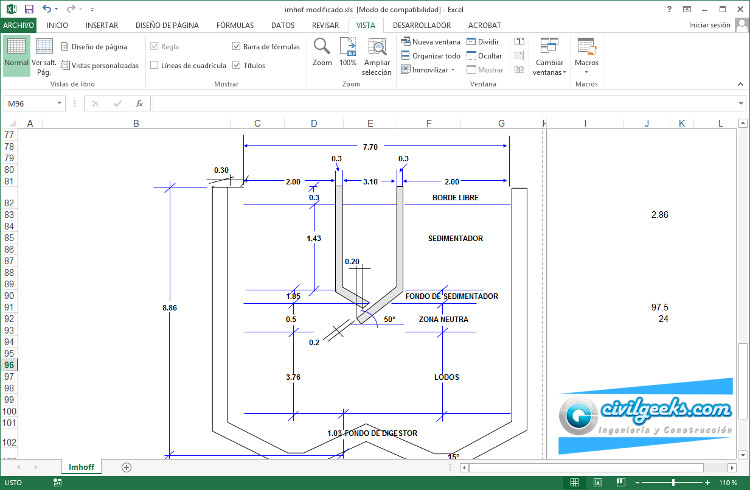Toggle Líneas de cuadrícula checkbox
Image resolution: width=750 pixels, height=490 pixels.
[154, 65]
